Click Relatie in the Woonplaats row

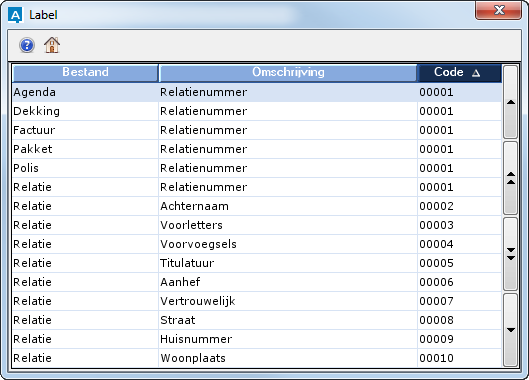coord(32,358)
